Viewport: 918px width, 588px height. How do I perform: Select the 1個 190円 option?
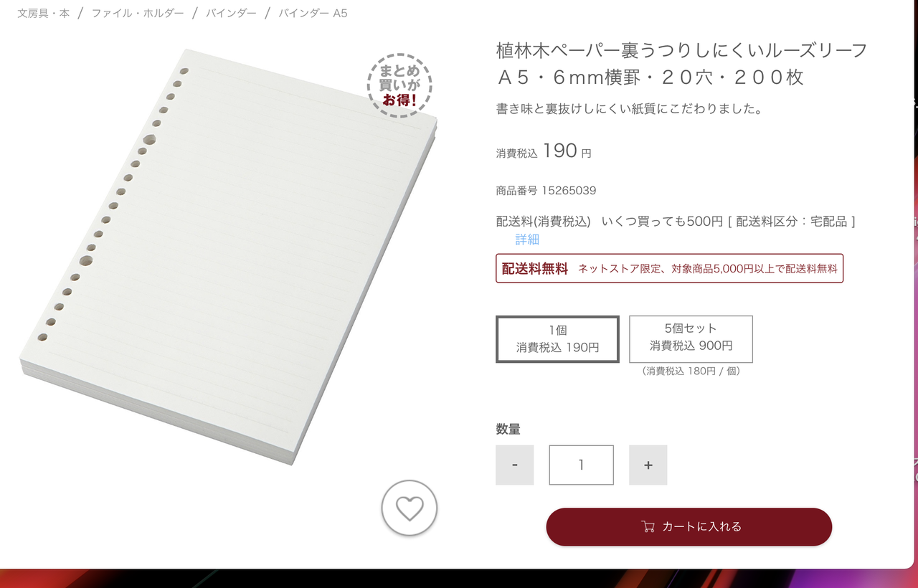(x=557, y=339)
